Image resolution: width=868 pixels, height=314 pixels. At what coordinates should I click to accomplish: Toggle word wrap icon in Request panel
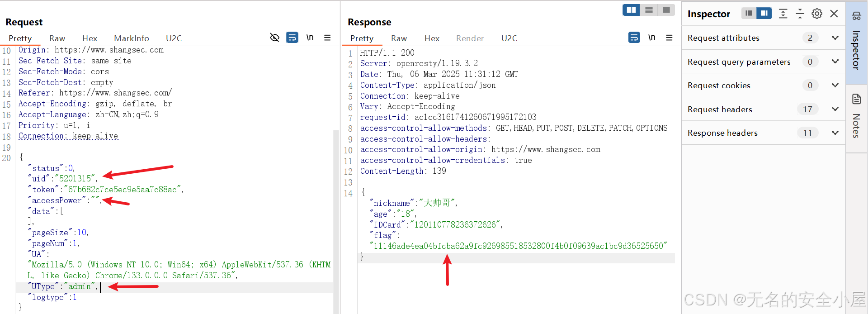pos(292,38)
